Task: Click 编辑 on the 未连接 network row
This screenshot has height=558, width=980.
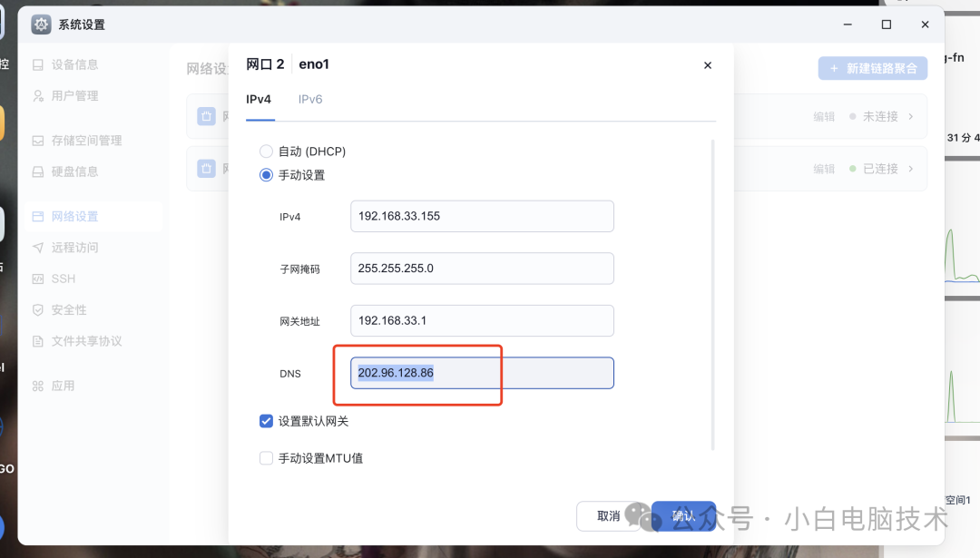Action: point(824,116)
